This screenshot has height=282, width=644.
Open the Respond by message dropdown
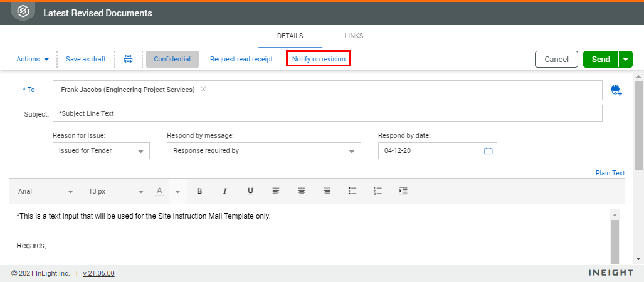click(263, 151)
